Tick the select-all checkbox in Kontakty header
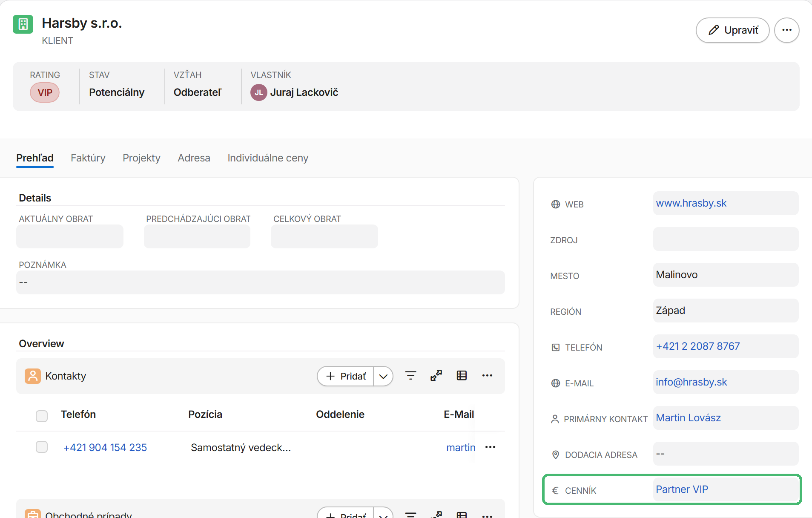 click(42, 416)
